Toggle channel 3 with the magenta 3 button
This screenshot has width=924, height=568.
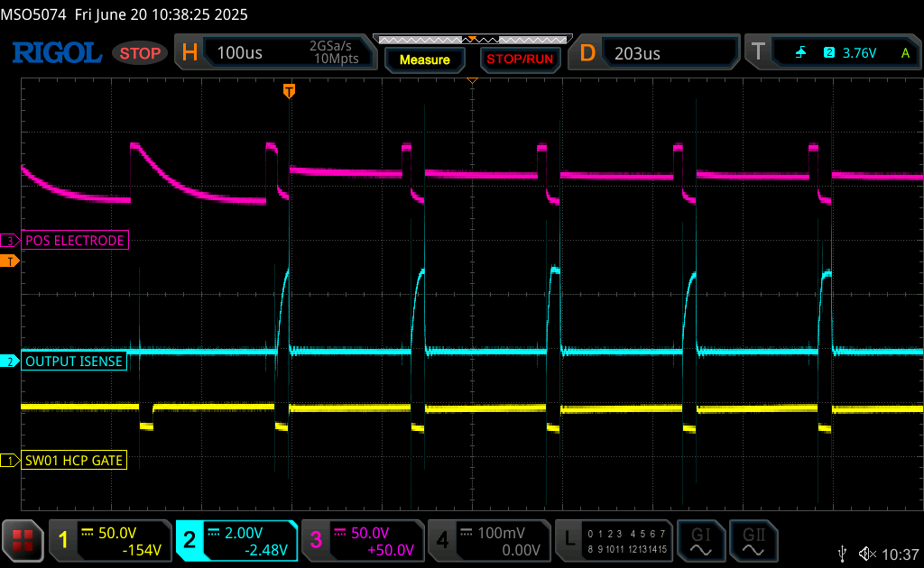click(316, 540)
